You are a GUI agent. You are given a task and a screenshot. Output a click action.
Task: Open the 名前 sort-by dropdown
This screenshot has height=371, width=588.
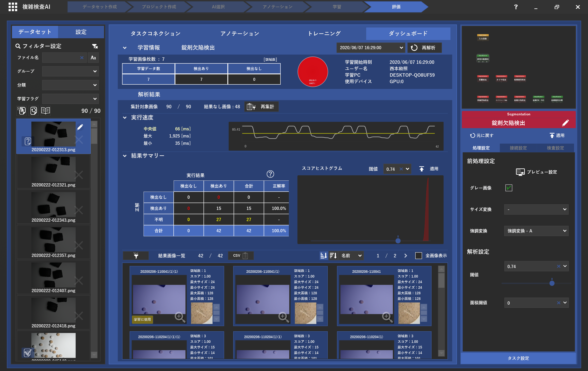(351, 256)
